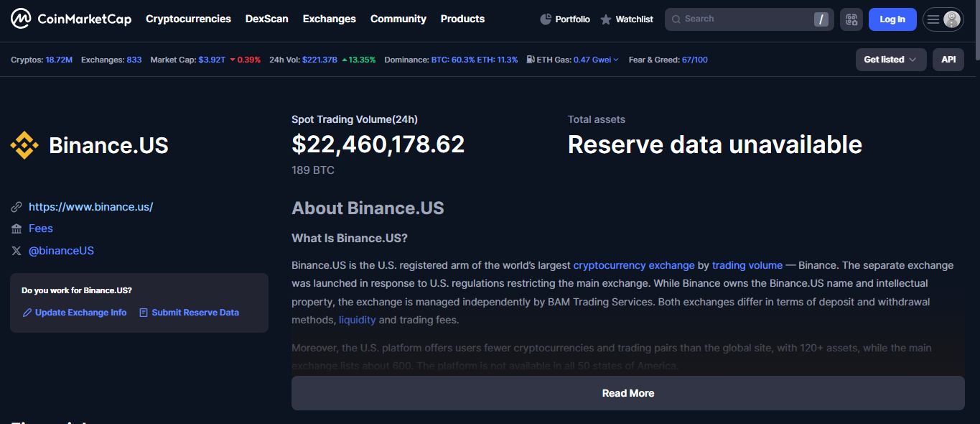Click the Fear & Greed 67/100 value
The height and width of the screenshot is (424, 980).
point(694,60)
